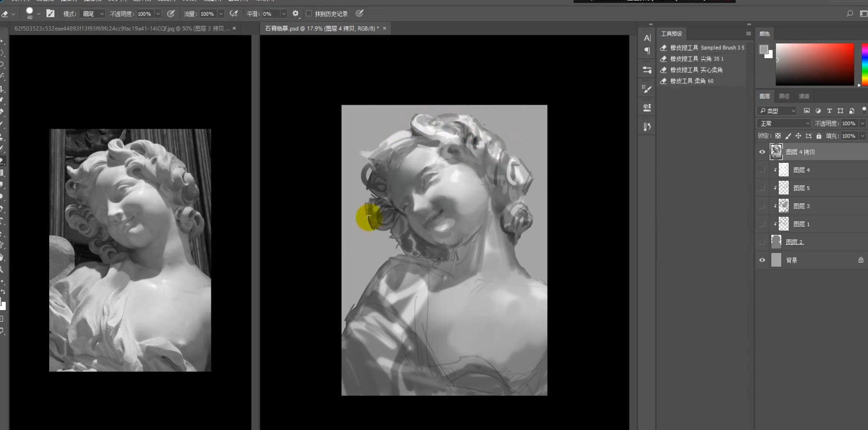Hide the 图层 4 拷贝 layer
This screenshot has width=868, height=430.
[x=762, y=152]
